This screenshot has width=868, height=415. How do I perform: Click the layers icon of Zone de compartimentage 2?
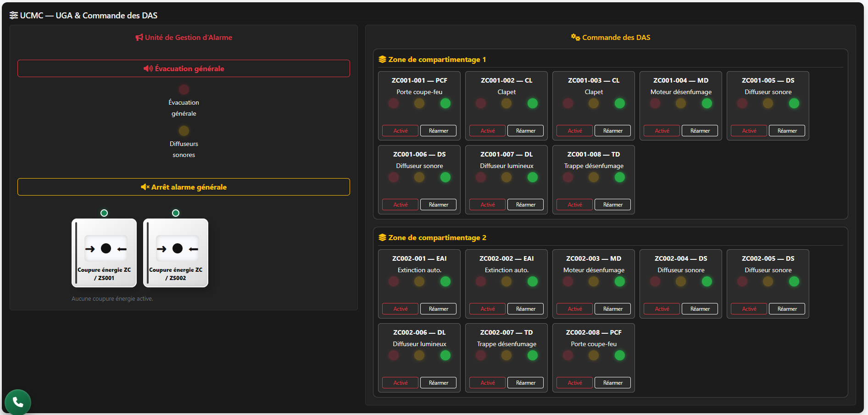coord(383,238)
